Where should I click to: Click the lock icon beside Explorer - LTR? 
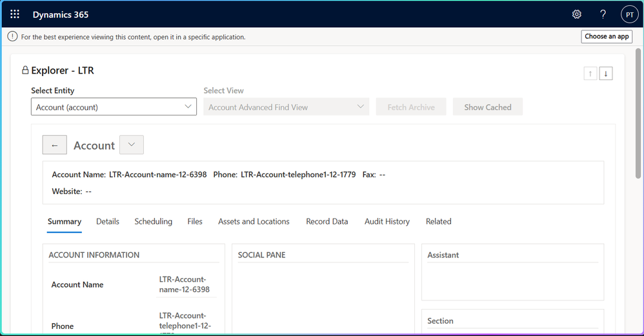click(x=25, y=70)
